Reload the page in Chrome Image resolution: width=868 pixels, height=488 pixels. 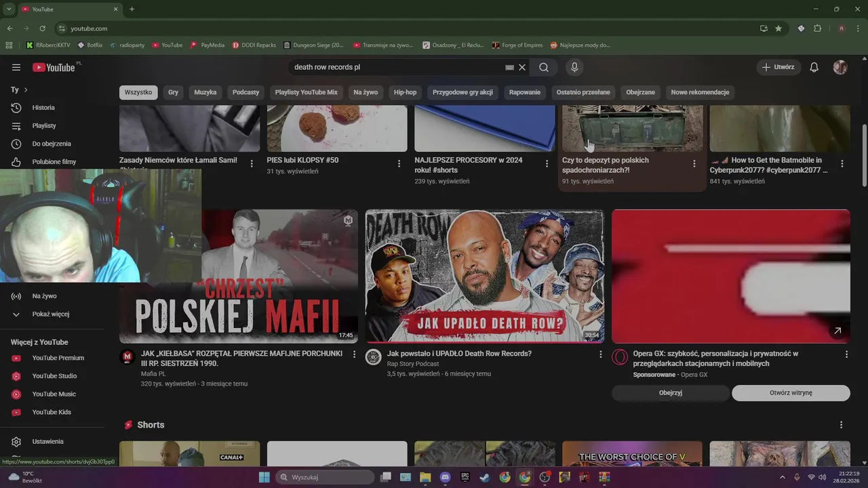click(42, 28)
